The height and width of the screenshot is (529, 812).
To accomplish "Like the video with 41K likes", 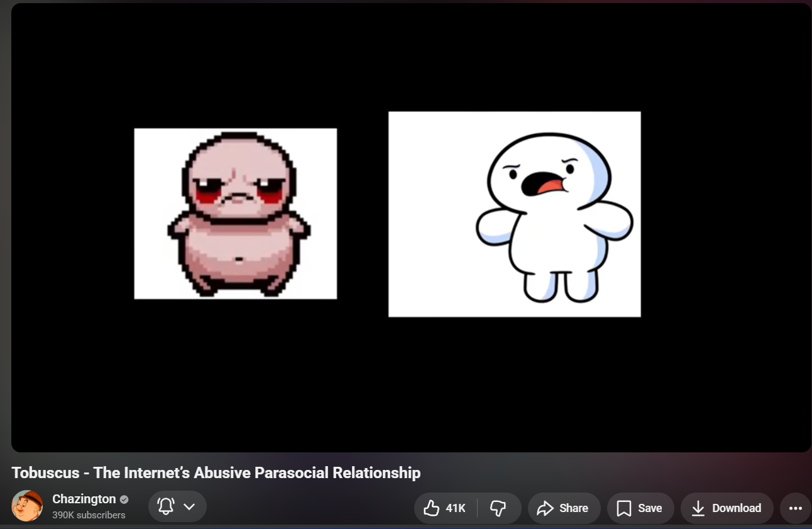I will (x=445, y=508).
